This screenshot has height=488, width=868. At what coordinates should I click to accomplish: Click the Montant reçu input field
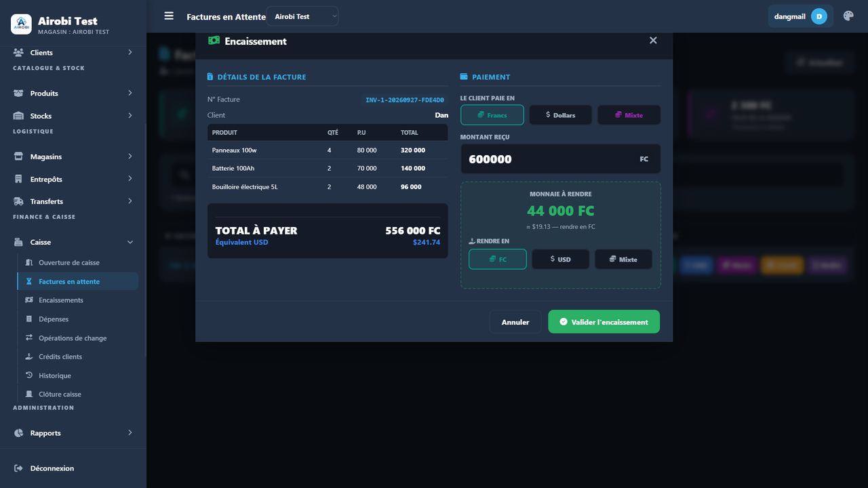pos(560,159)
